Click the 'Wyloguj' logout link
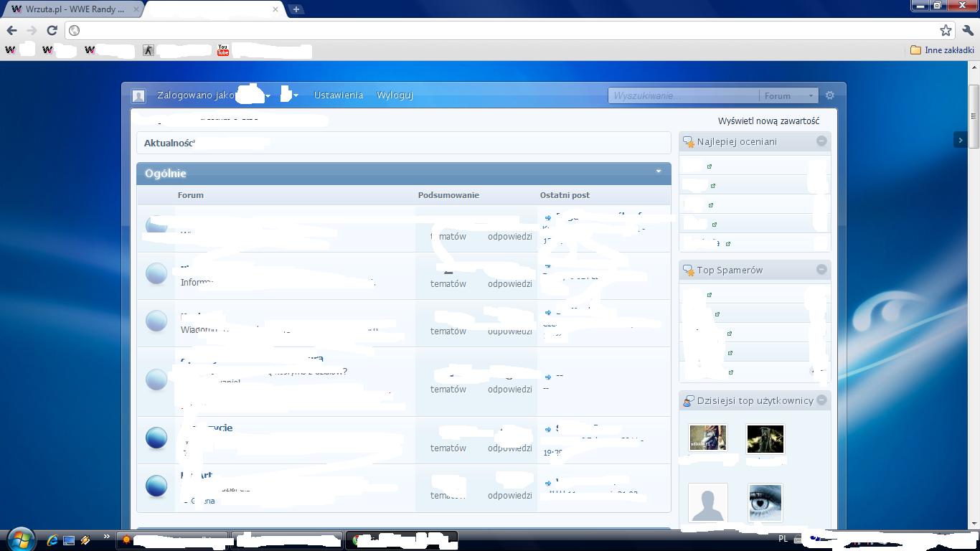 pos(395,95)
